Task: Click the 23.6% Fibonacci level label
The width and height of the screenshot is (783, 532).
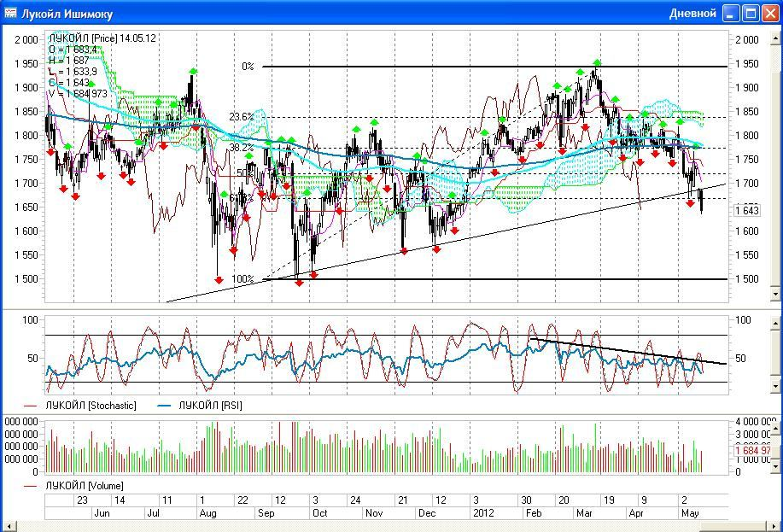Action: (242, 117)
